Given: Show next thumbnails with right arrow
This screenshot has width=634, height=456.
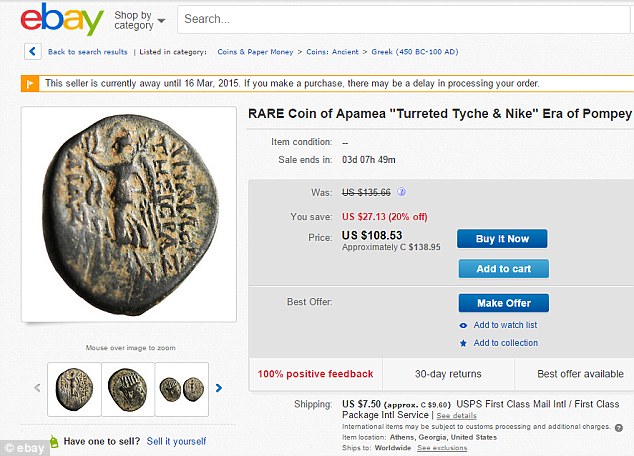Looking at the screenshot, I should point(219,388).
